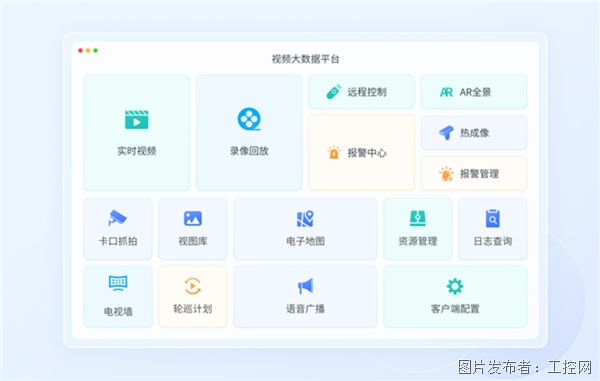
Task: Open the 电视墙 screen icon
Action: tap(118, 283)
